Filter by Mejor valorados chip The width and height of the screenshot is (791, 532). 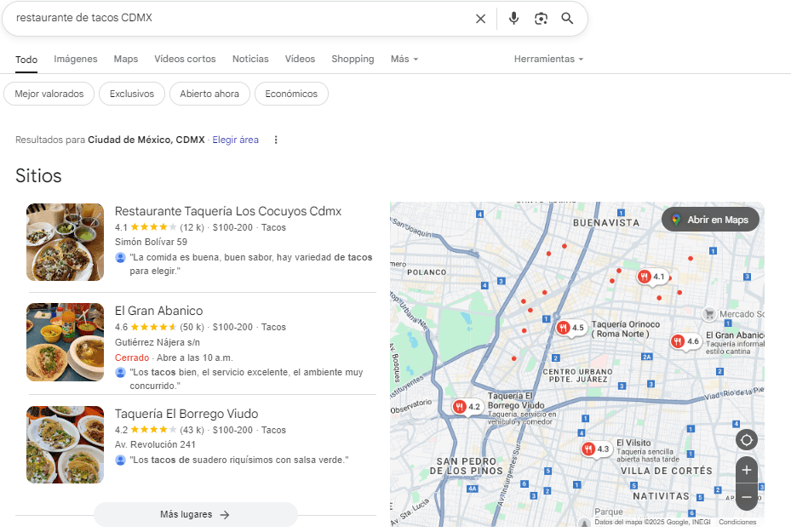click(x=49, y=94)
